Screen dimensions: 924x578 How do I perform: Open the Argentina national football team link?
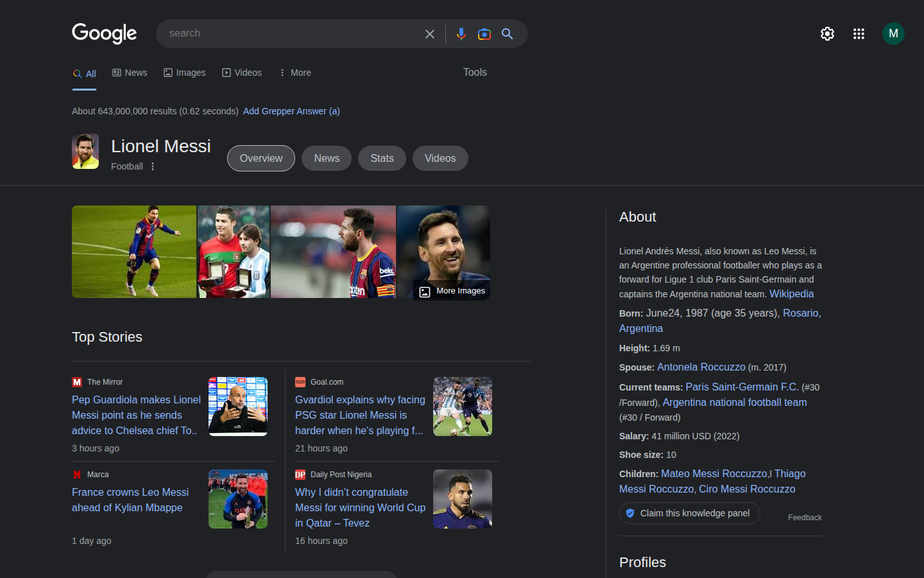(735, 402)
